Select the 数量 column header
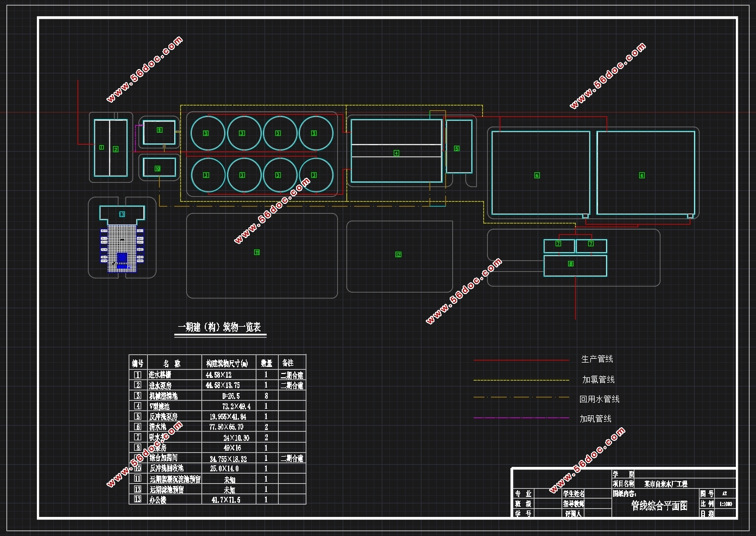This screenshot has width=756, height=536. 266,363
